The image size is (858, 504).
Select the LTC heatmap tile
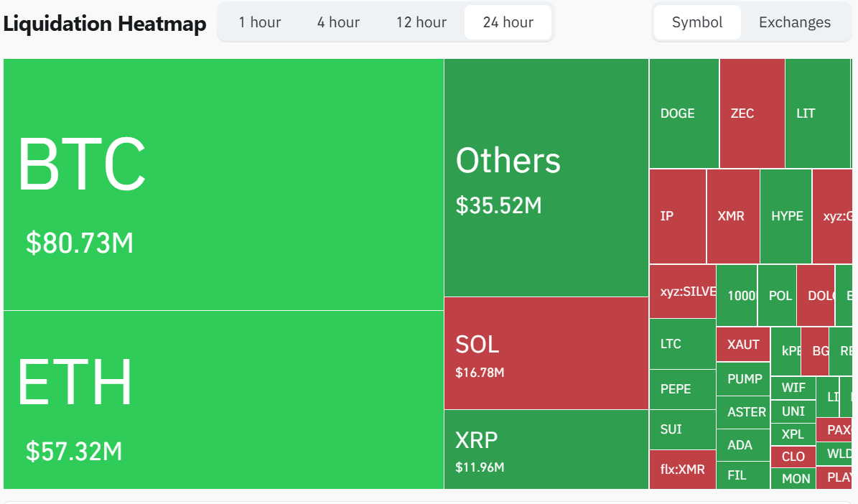click(x=682, y=344)
